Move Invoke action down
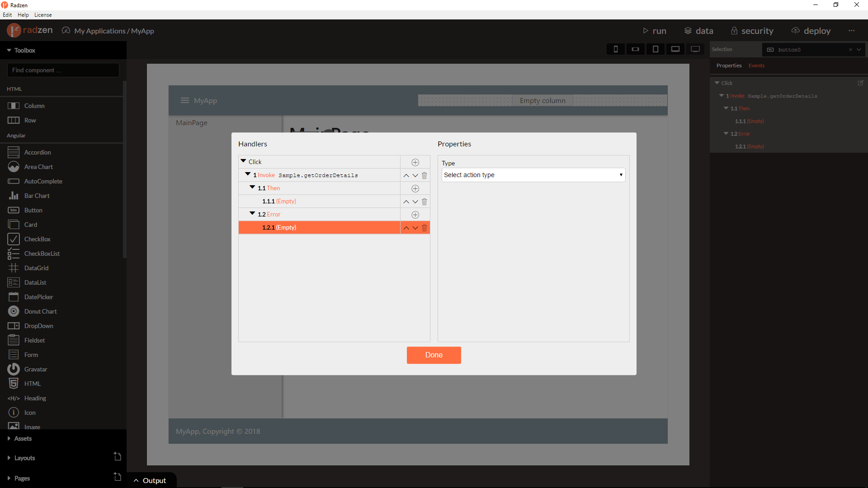The image size is (868, 488). pyautogui.click(x=415, y=175)
